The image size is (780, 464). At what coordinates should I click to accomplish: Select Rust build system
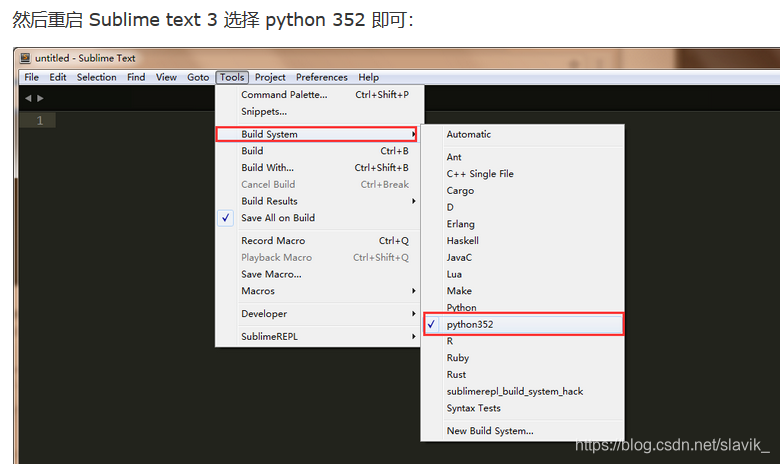point(523,374)
